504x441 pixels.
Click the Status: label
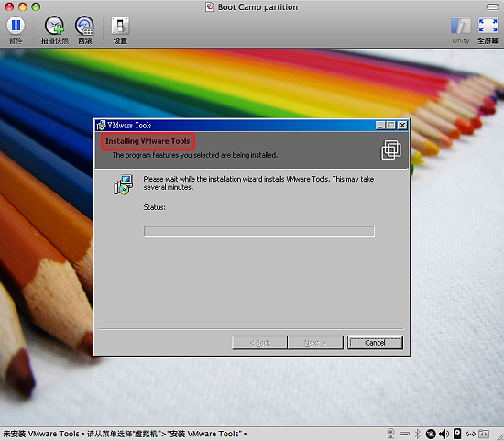[x=154, y=207]
